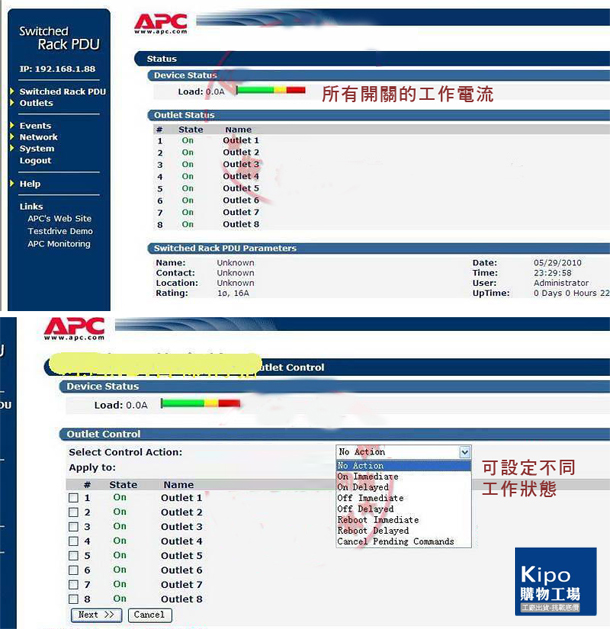Click the arrow bullet beside Help
610x629 pixels.
10,184
